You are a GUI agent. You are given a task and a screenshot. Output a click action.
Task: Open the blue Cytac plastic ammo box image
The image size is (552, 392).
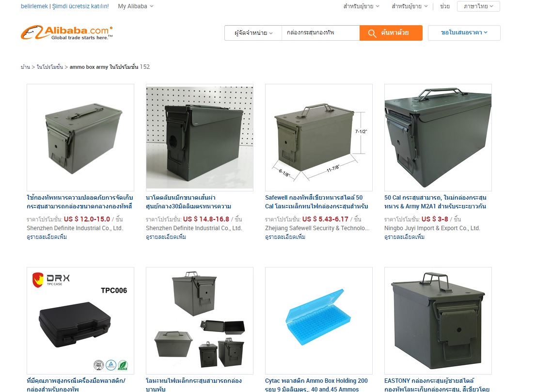coord(318,321)
